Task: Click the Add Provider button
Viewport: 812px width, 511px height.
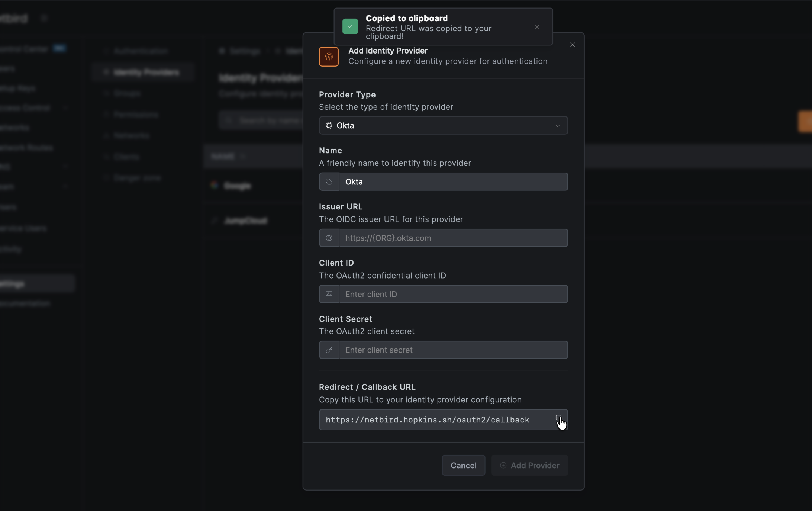Action: (529, 465)
